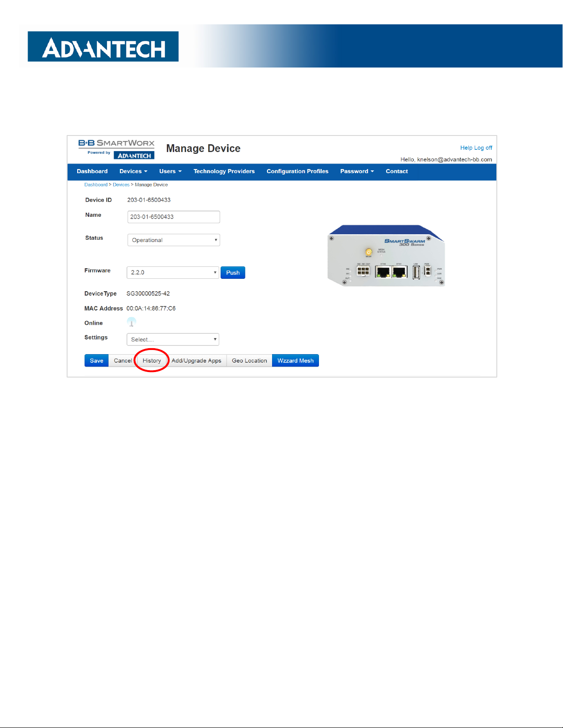Click the Device ID value 203-01-6500433

tap(149, 200)
